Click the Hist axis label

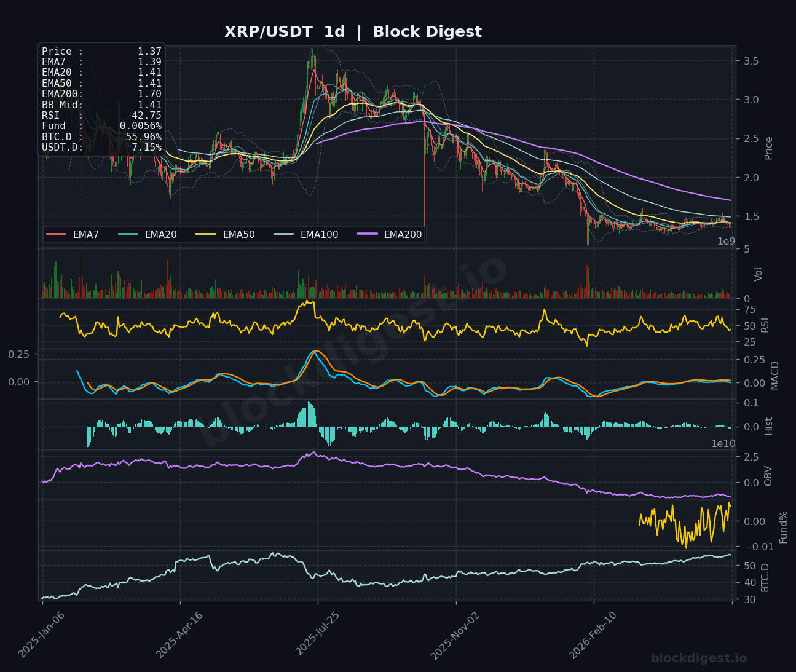[768, 426]
